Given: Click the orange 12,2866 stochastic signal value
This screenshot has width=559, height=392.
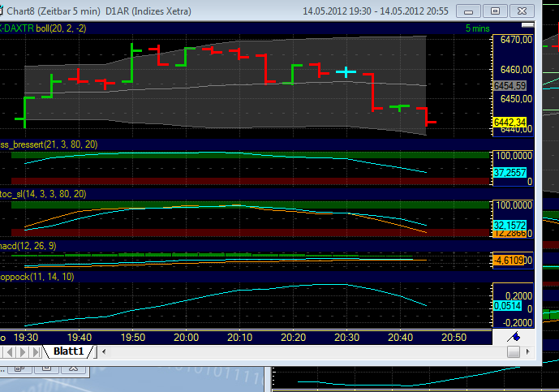Looking at the screenshot, I should 510,233.
